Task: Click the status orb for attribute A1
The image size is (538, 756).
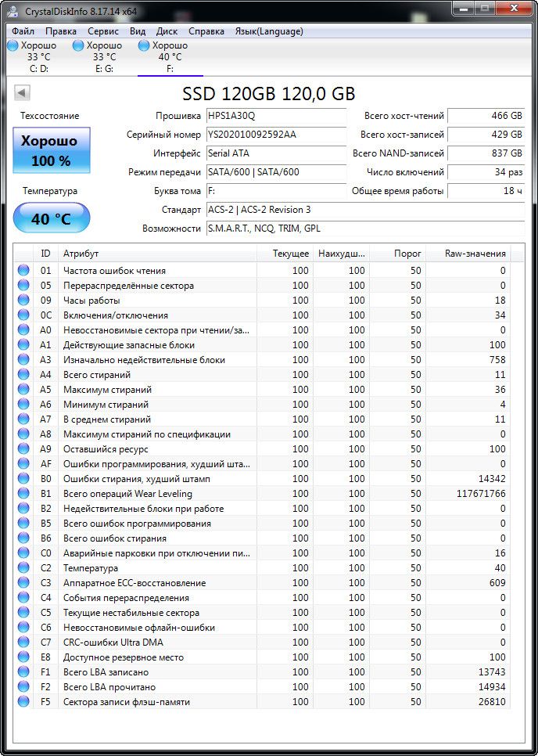Action: (x=23, y=345)
